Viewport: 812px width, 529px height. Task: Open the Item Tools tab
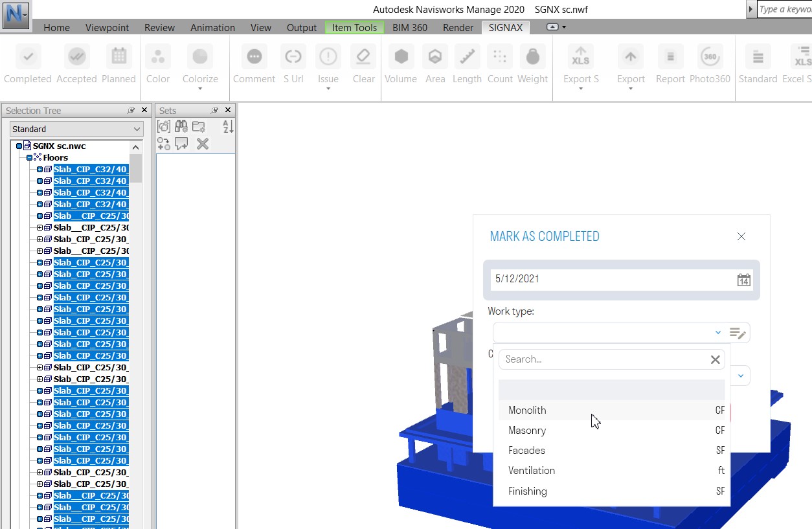click(355, 27)
